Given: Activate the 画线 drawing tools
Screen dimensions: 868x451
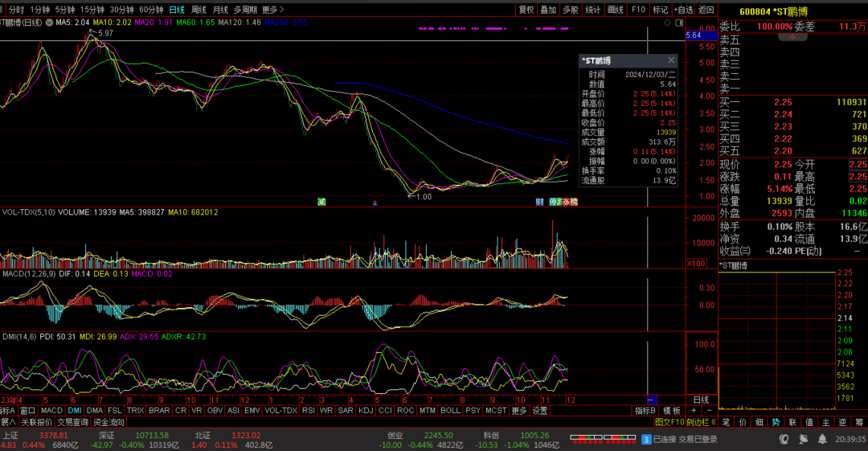Looking at the screenshot, I should [615, 10].
